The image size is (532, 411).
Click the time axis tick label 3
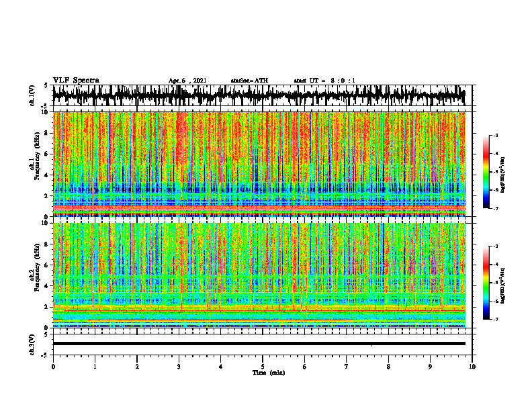179,367
